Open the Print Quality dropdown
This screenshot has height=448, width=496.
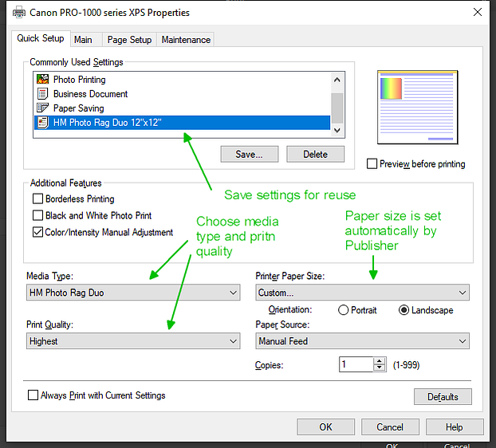click(133, 341)
